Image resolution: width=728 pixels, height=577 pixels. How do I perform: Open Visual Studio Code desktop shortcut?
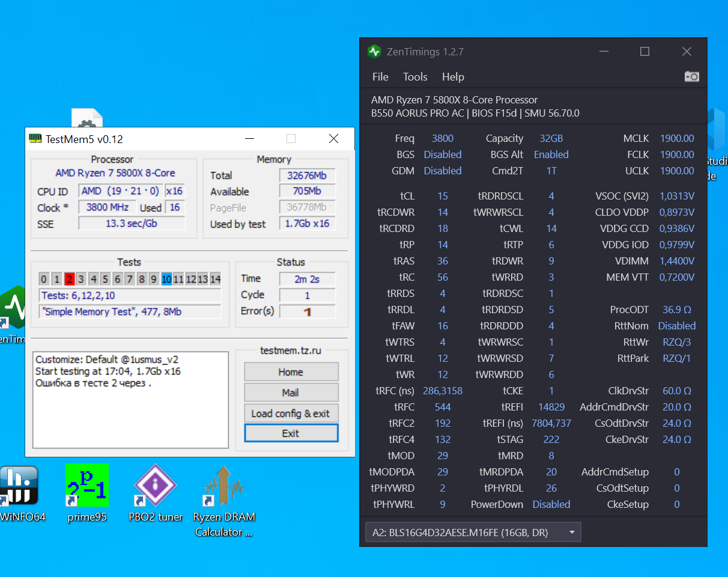(718, 144)
